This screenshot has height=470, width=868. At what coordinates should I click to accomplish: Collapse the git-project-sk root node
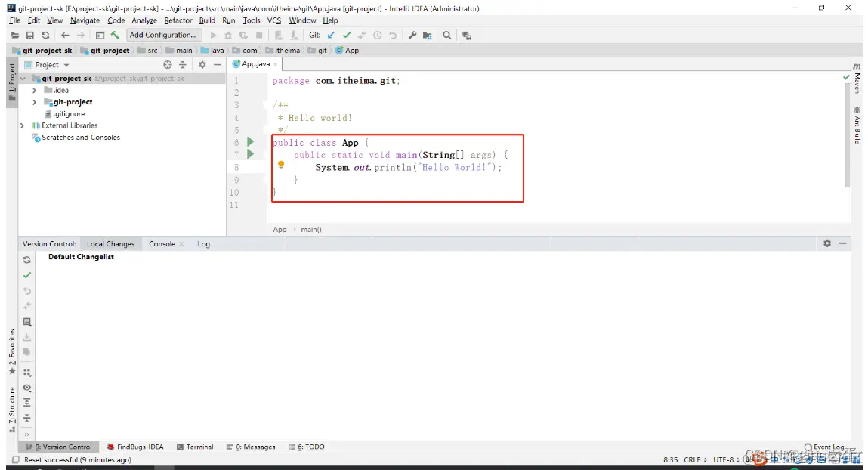(23, 79)
